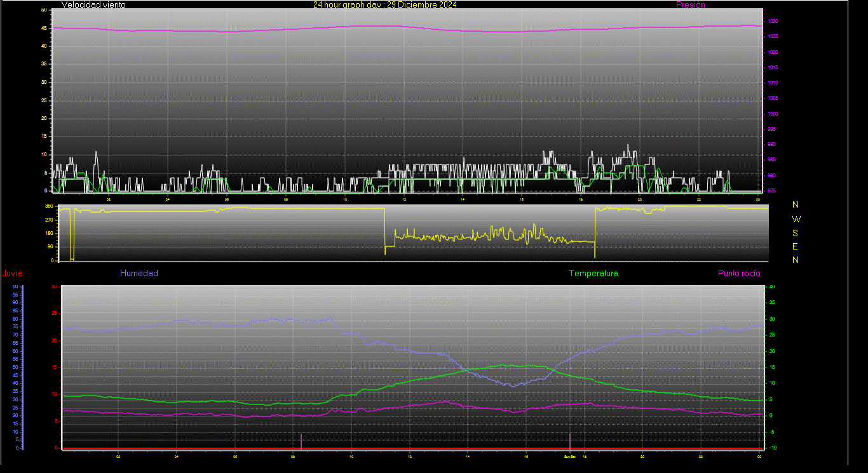This screenshot has height=473, width=868.
Task: Click the 'Presión' label
Action: coord(691,4)
